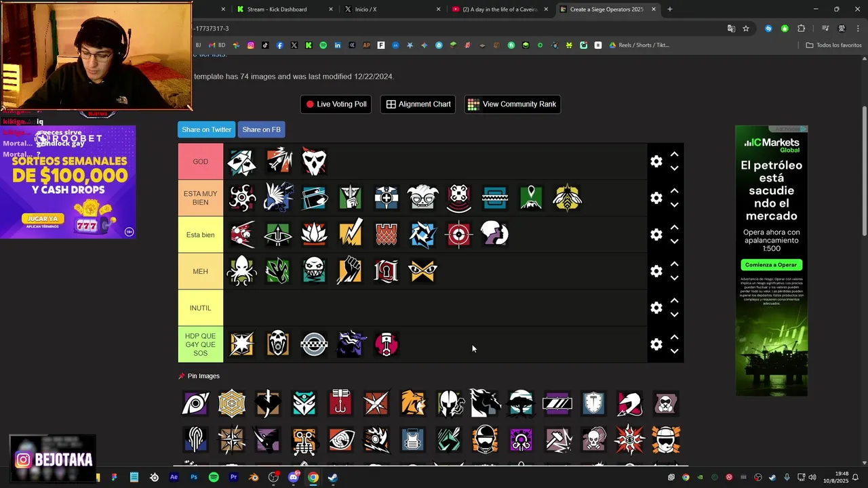The height and width of the screenshot is (488, 868).
Task: Click the Share on Twitter button
Action: tap(207, 129)
